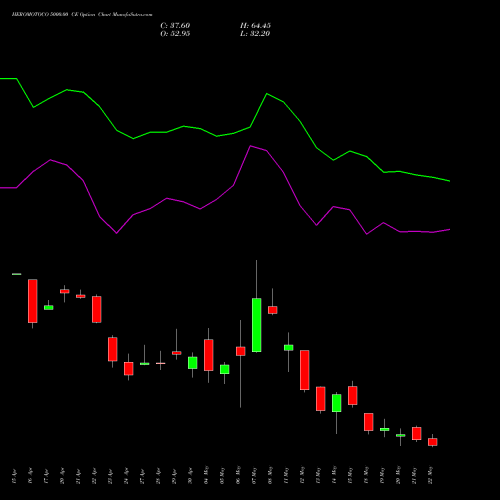This screenshot has height=500, width=500.
Task: Click the close value 'C: 37.60'
Action: pos(175,26)
